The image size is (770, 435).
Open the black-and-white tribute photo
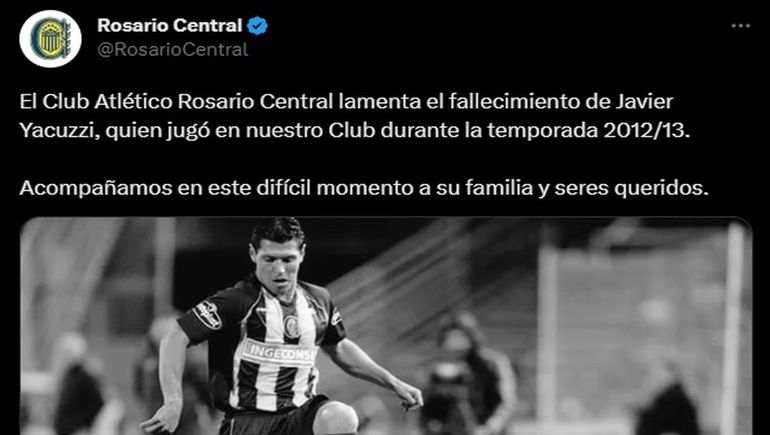coord(385,326)
